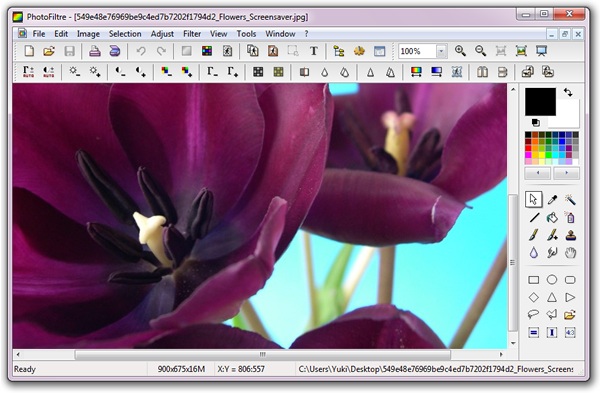The height and width of the screenshot is (393, 600).
Task: Open the Window menu
Action: click(x=280, y=34)
